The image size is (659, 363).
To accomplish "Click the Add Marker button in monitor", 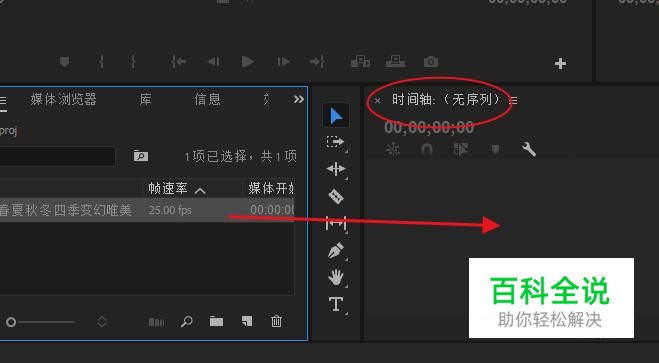I will (x=64, y=62).
